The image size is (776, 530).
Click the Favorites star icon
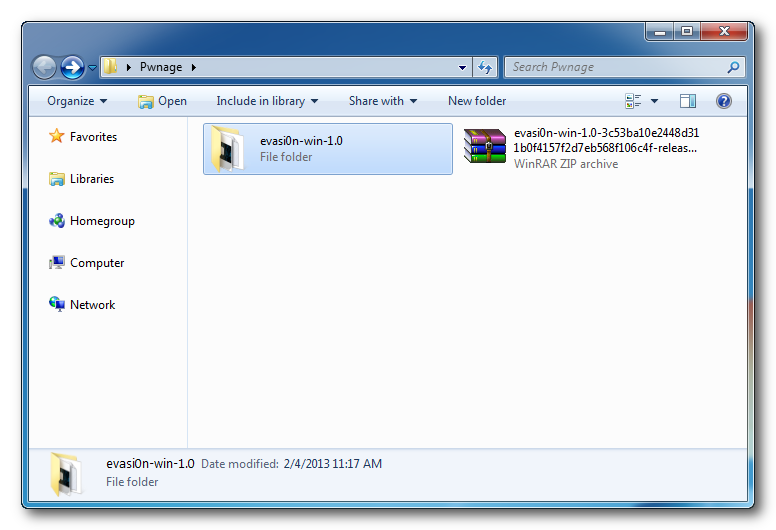pos(56,136)
